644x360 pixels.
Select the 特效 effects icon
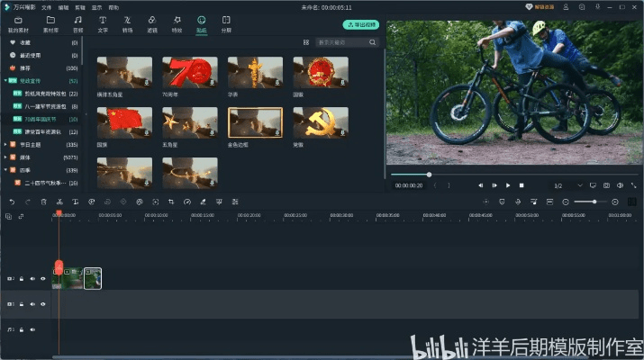coord(177,22)
